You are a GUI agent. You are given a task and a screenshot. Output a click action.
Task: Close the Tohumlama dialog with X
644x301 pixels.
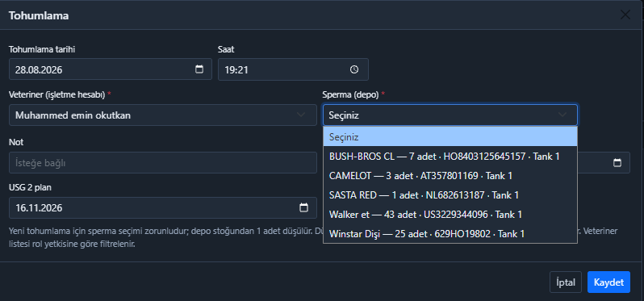pyautogui.click(x=625, y=15)
